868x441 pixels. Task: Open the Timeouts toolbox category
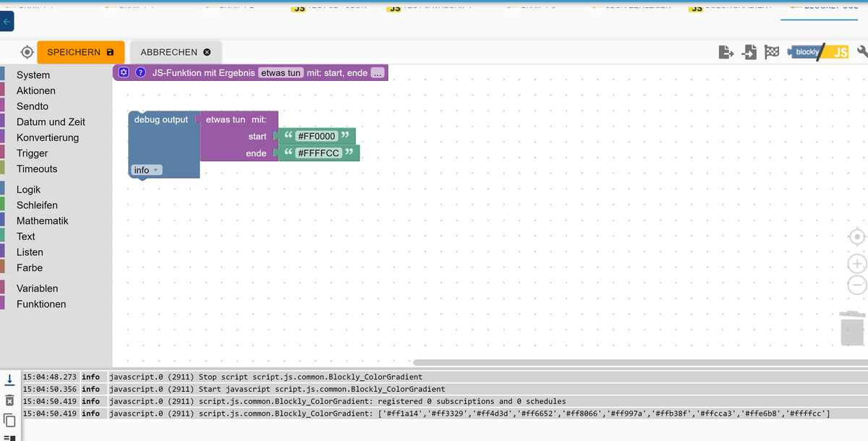pos(56,168)
